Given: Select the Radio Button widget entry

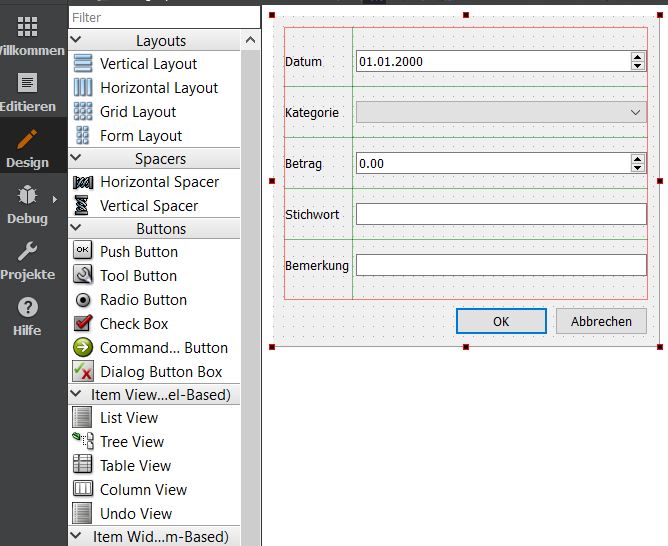Looking at the screenshot, I should pyautogui.click(x=143, y=300).
